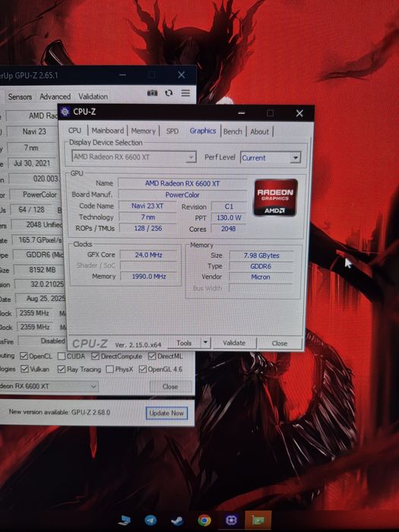Toggle the Ray Tracing checkbox in GPU-Z
The width and height of the screenshot is (399, 532).
tap(62, 369)
